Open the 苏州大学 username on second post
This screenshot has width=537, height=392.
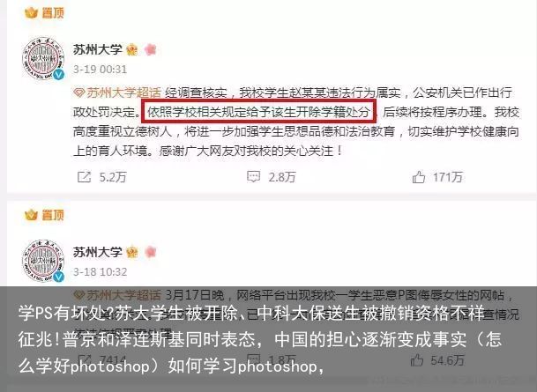97,253
